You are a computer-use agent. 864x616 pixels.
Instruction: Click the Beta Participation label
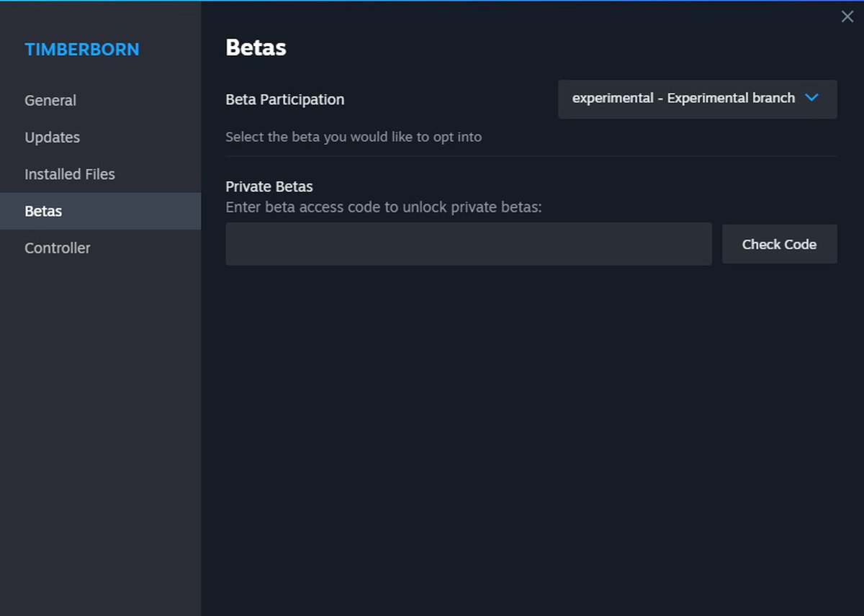coord(284,100)
